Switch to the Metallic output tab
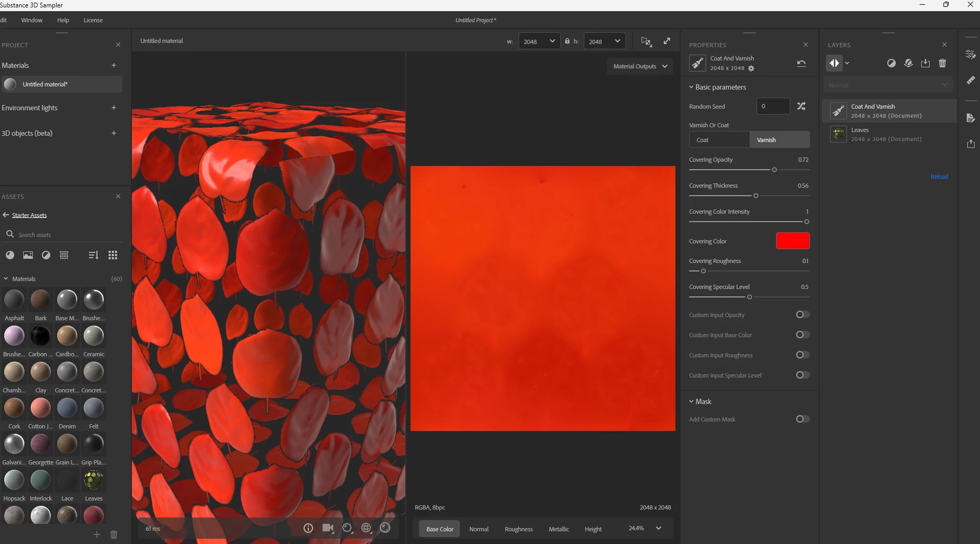980x544 pixels. tap(559, 529)
